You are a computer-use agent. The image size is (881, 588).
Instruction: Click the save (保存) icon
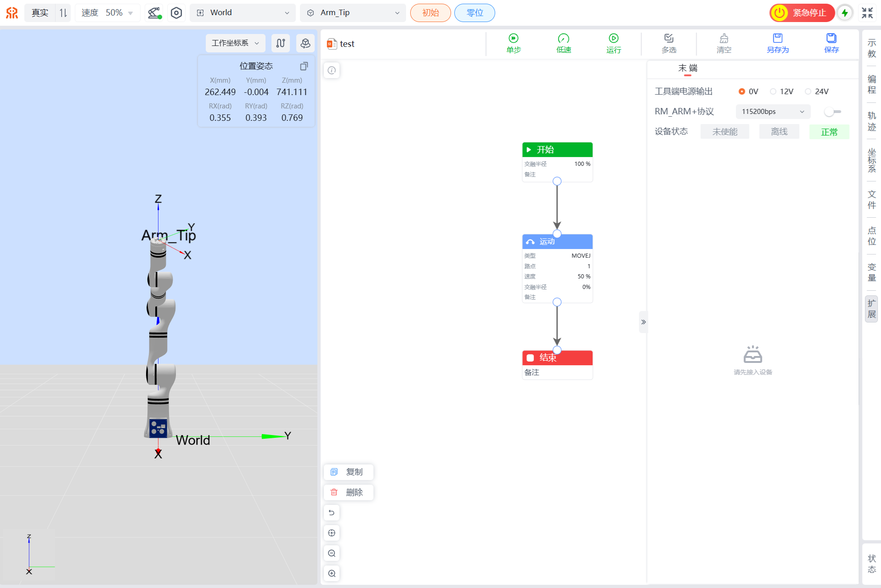coord(831,39)
